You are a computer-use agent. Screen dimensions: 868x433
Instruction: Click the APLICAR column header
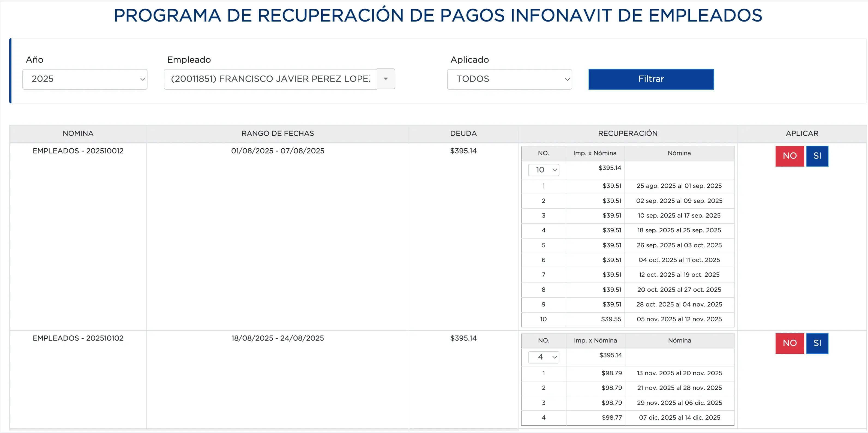click(x=802, y=133)
